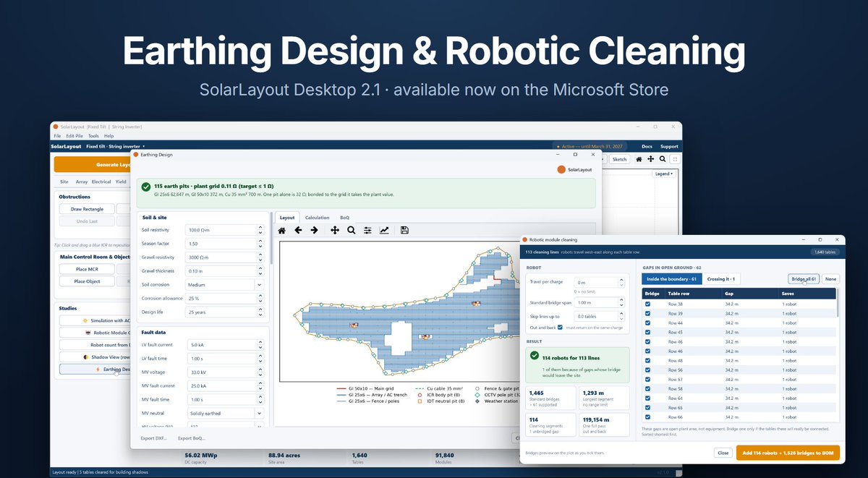Click home icon in main SolarLayout window toolbar
The image size is (868, 478).
639,159
